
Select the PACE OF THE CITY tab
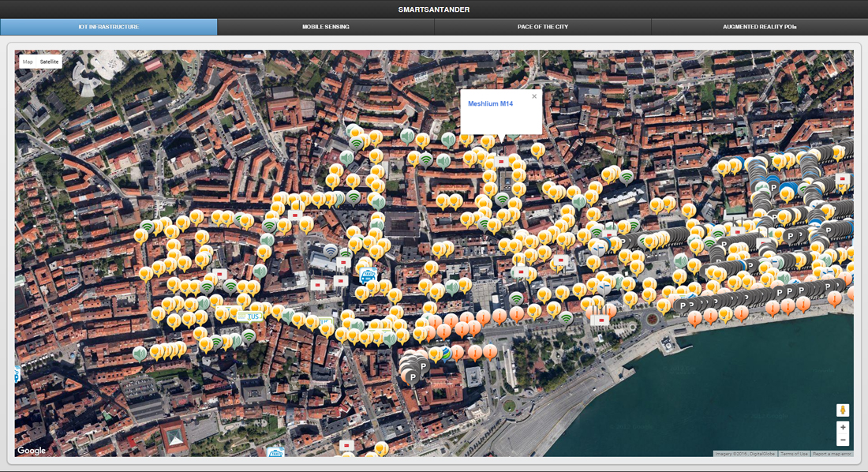pos(543,27)
